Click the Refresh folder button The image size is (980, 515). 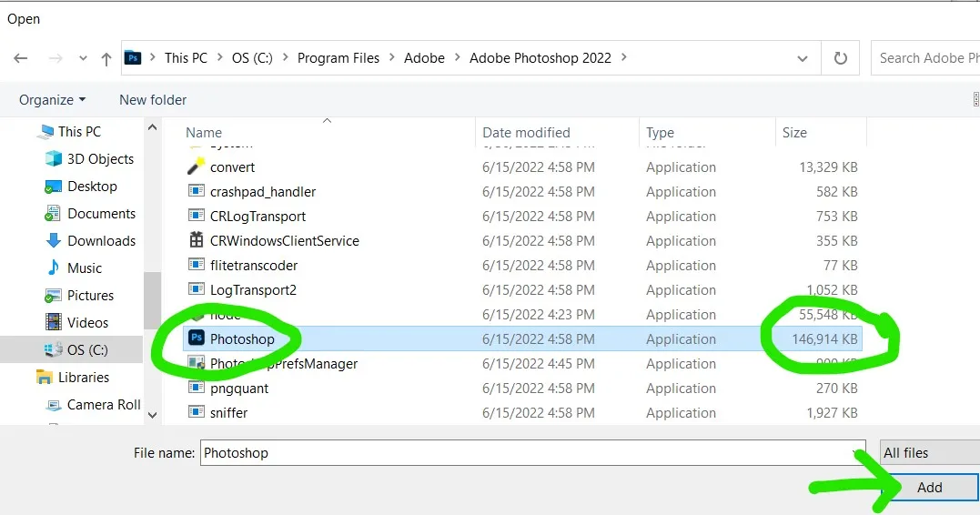[x=840, y=58]
